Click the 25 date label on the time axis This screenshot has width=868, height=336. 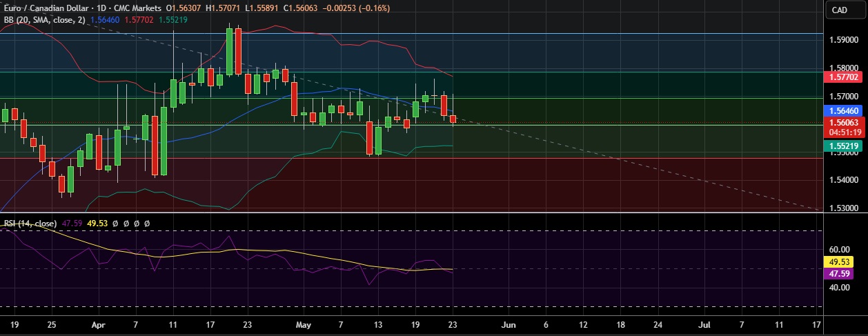coord(51,324)
